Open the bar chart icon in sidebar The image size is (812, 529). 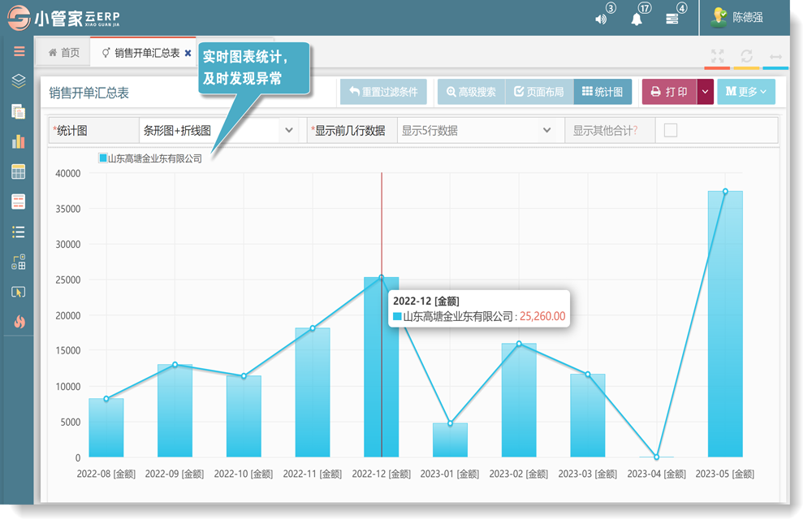[19, 141]
